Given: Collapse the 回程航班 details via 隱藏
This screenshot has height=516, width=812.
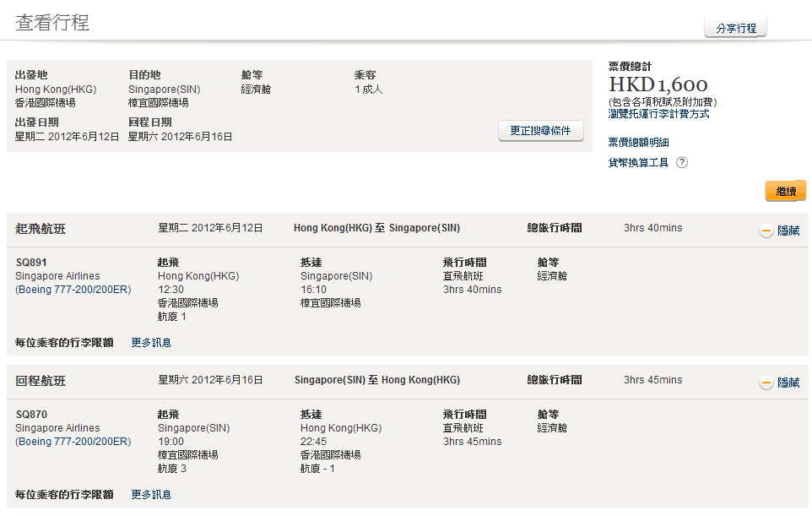Looking at the screenshot, I should click(x=788, y=383).
